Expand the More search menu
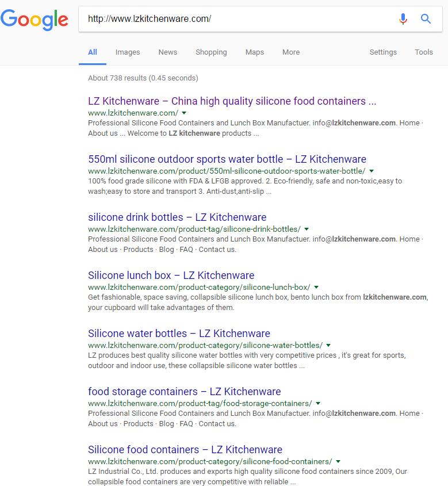 pos(291,52)
